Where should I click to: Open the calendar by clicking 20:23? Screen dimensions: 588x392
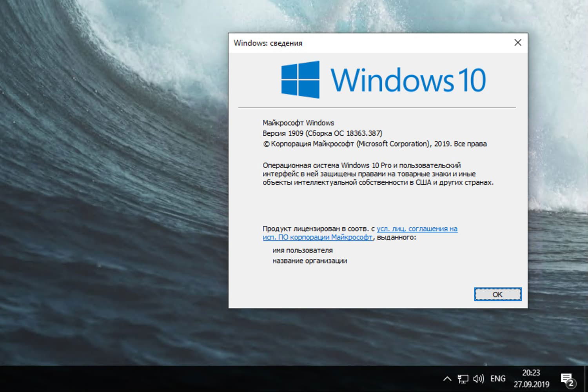point(531,374)
